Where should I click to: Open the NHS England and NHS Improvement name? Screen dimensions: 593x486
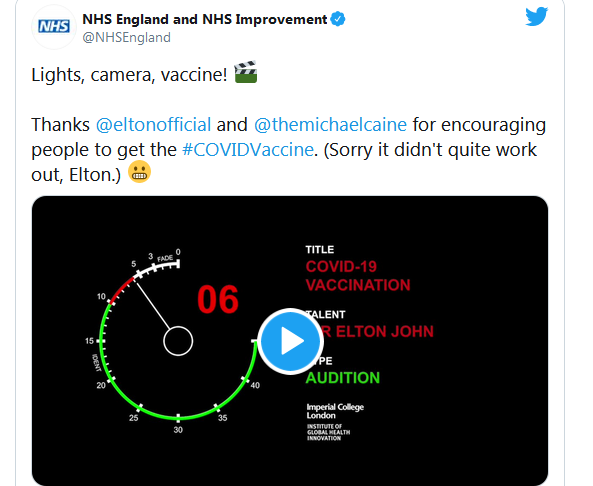(x=205, y=19)
